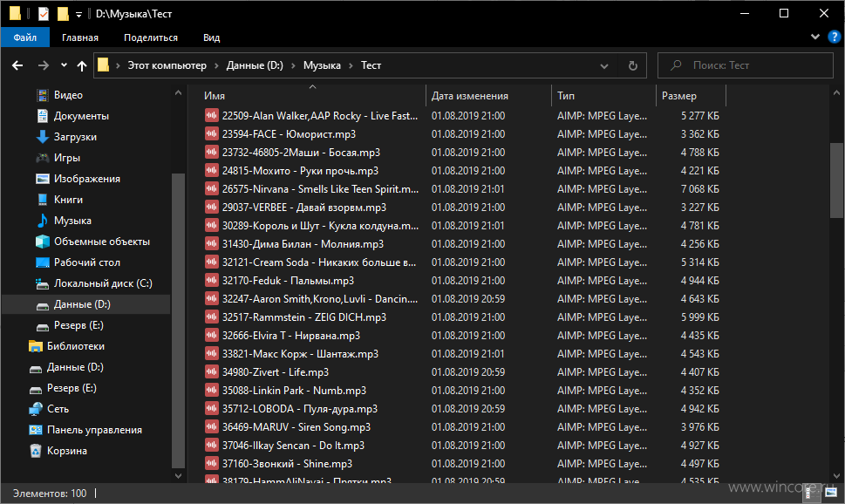Select Рабочий стол in navigation pane
Viewport: 845px width, 504px height.
(78, 262)
